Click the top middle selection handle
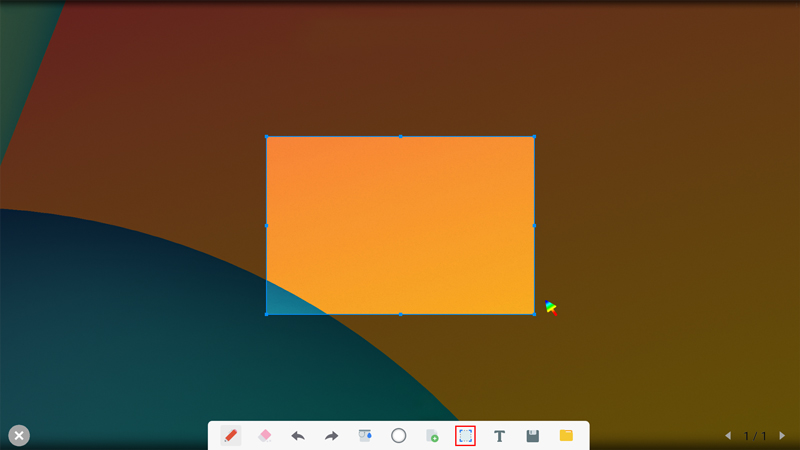 click(401, 137)
